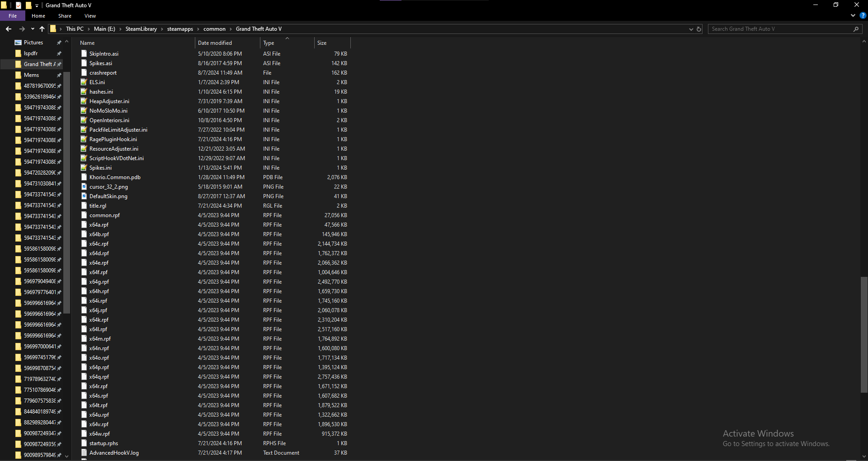Open Customize Quick Access Toolbar dropdown
The image size is (868, 461).
(37, 5)
